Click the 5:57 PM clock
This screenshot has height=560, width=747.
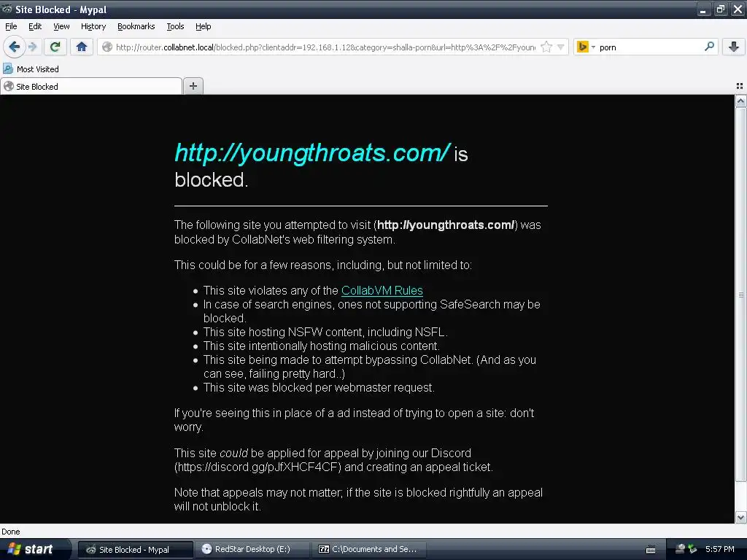[720, 549]
